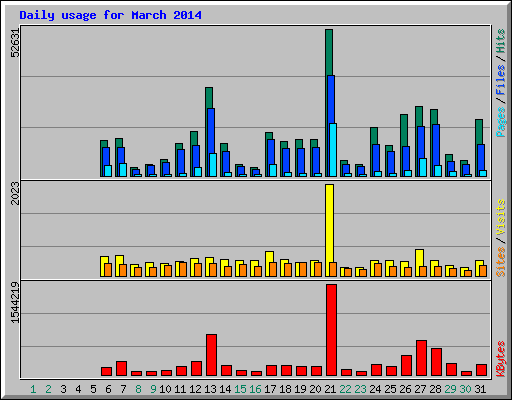
Task: Click the cyan pages bar for day 21
Action: [x=333, y=150]
